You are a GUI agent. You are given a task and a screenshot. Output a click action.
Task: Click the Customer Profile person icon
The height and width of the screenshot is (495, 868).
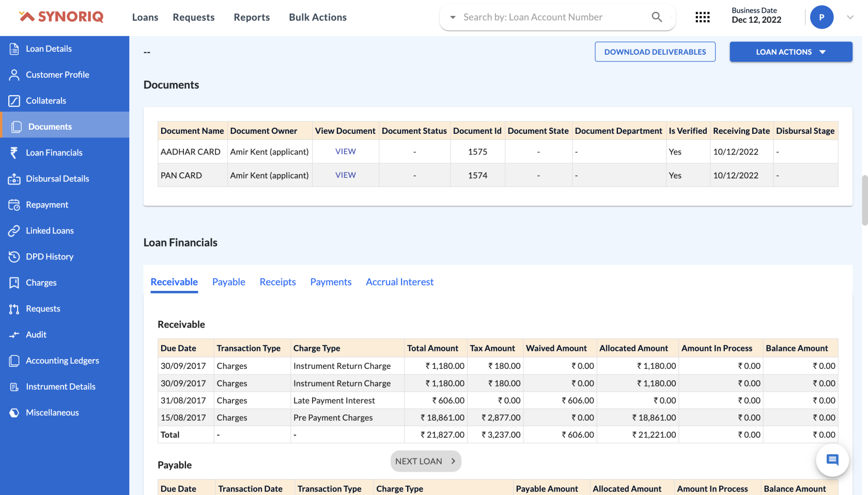coord(14,75)
